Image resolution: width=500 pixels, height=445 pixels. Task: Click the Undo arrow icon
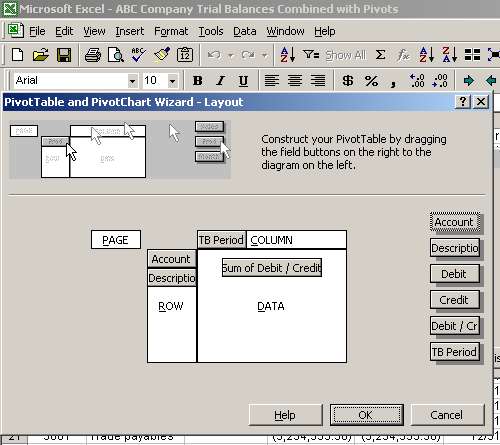(x=214, y=55)
